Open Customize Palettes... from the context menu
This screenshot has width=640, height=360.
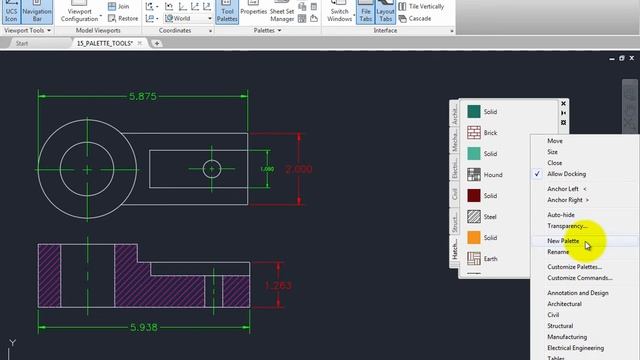click(x=574, y=267)
